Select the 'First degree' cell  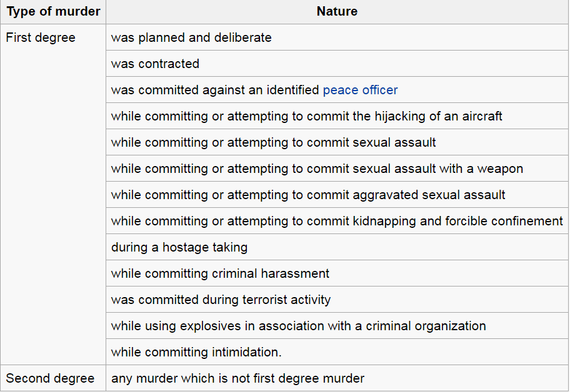click(x=41, y=37)
